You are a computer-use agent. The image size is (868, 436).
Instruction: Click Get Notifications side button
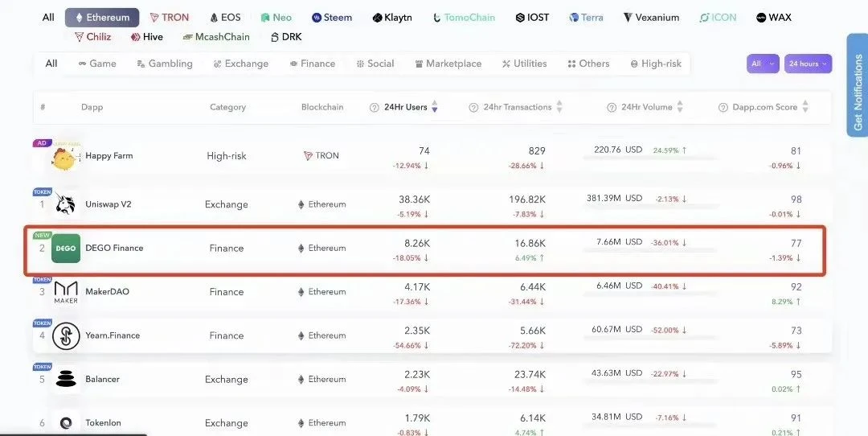pos(858,84)
